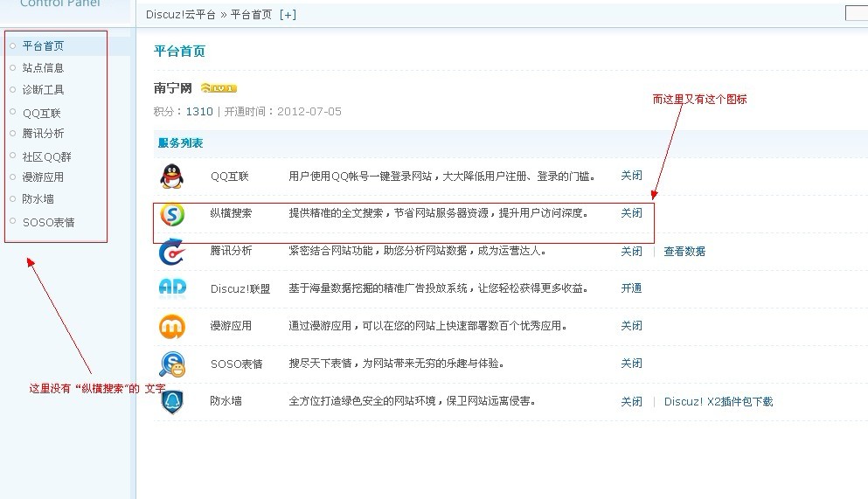Click the 纵横搜索 service name
The image size is (868, 499).
click(231, 213)
